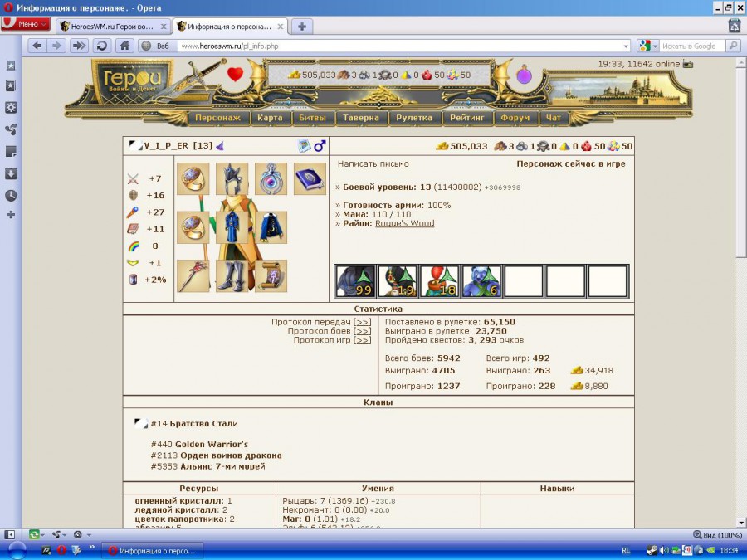Open the Downloads panel in Opera's sidebar
Screen dimensions: 747x560
pos(11,173)
